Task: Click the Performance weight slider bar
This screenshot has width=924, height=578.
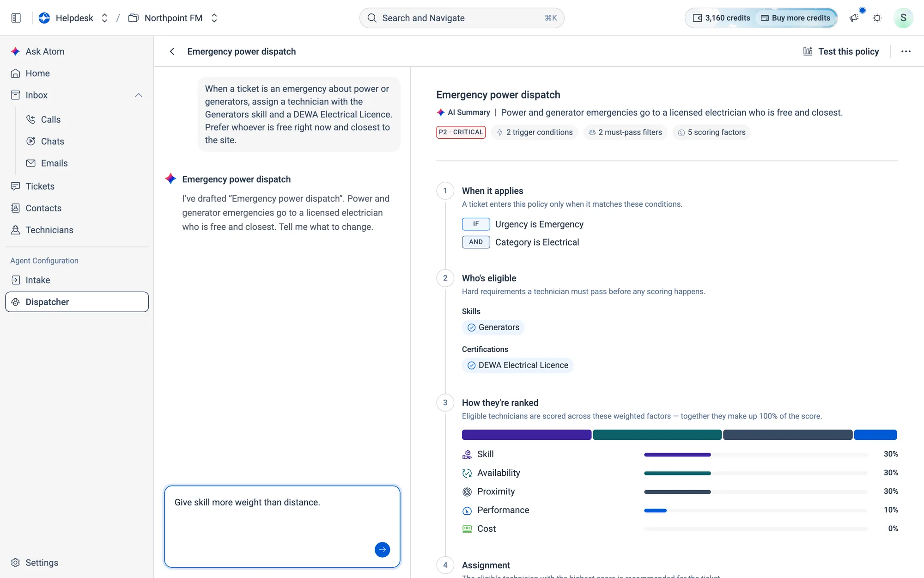Action: (x=755, y=510)
